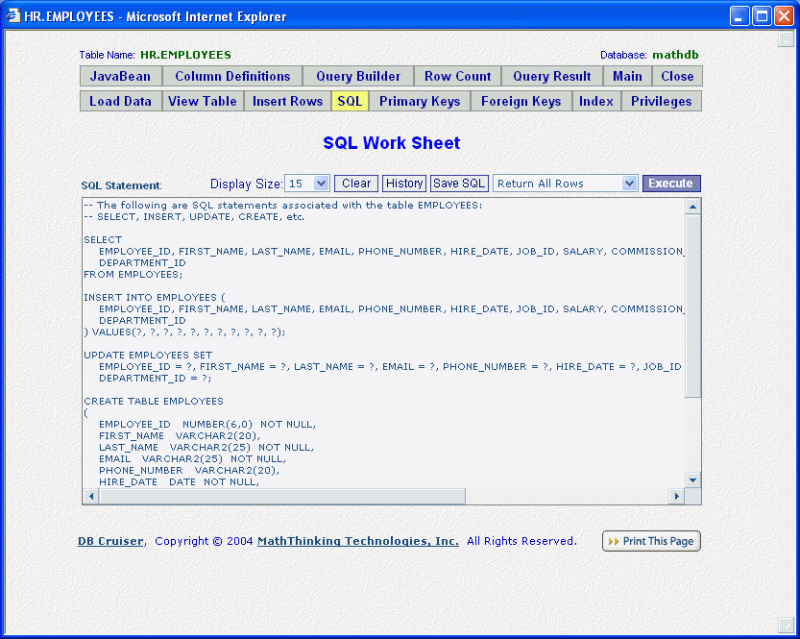Select the Primary Keys tab
Screen dimensions: 800x639
click(422, 100)
